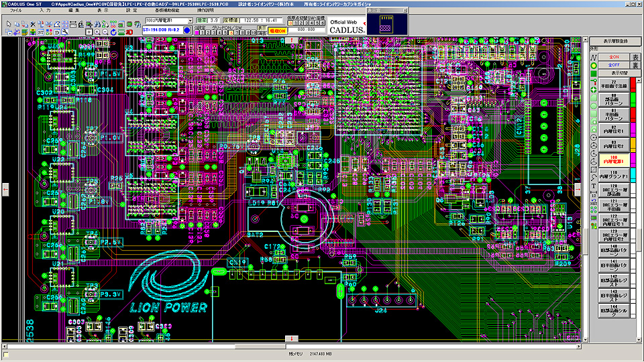The width and height of the screenshot is (644, 362).
Task: Toggle the 吸着ON snap button
Action: [x=277, y=30]
